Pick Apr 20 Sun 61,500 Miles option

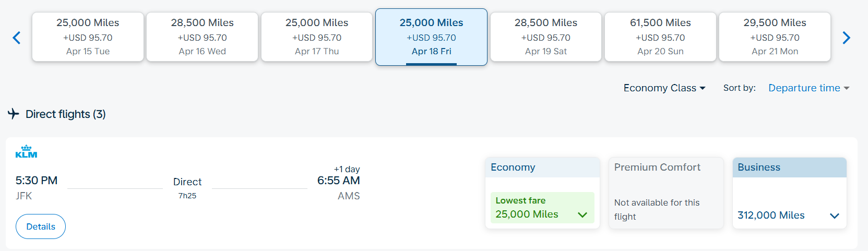pos(660,37)
